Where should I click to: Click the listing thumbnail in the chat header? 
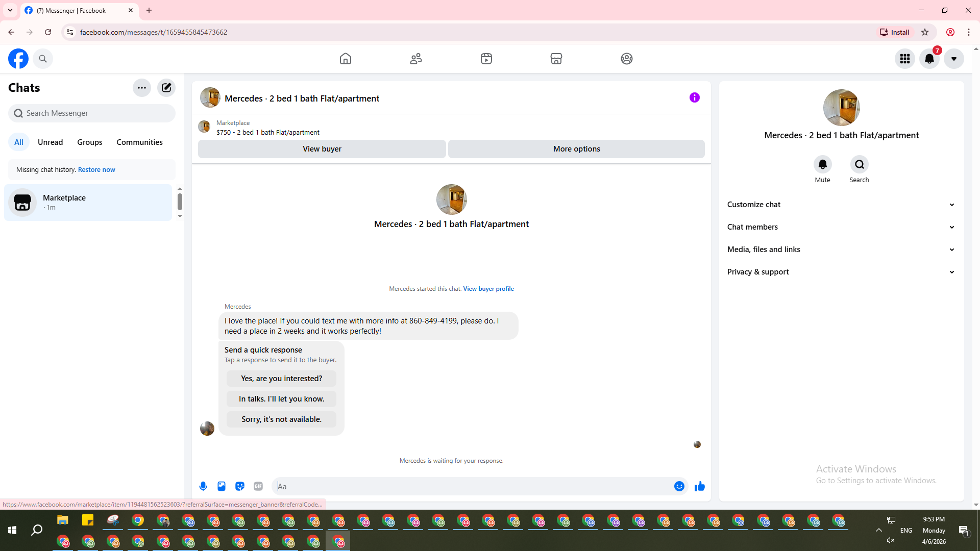tap(210, 97)
